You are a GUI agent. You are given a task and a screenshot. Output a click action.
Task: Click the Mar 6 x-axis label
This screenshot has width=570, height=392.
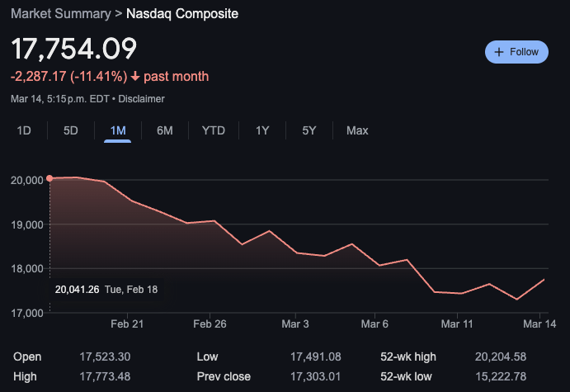[x=375, y=324]
